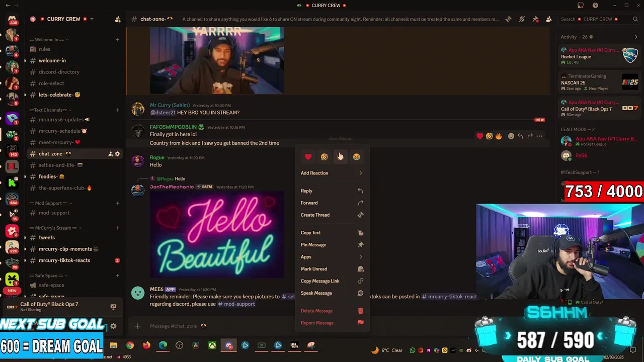Viewport: 644px width, 362px height.
Task: Click chat-zone channel invite icon
Action: click(110, 154)
